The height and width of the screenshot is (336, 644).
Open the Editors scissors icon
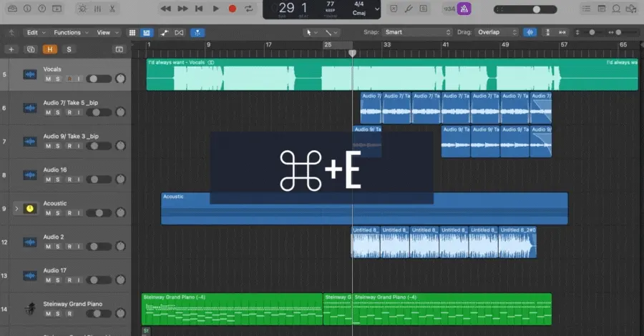[112, 9]
